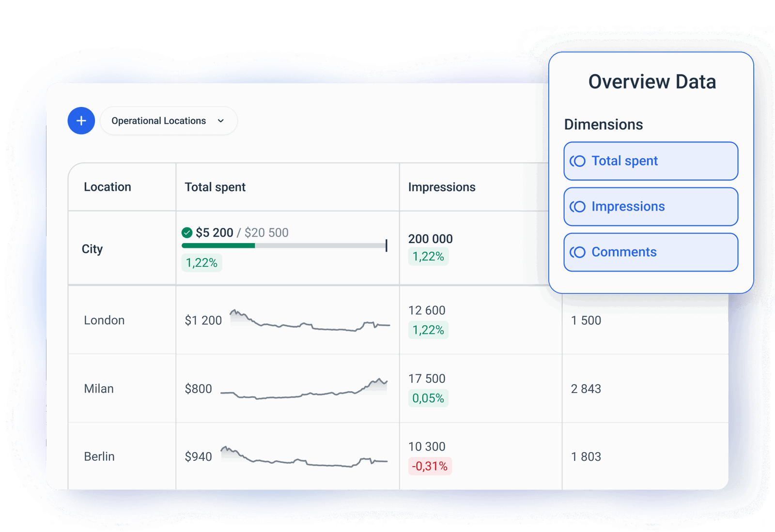Screen dimensions: 775x532
Task: Click the dimension icon beside Impressions
Action: (x=577, y=207)
